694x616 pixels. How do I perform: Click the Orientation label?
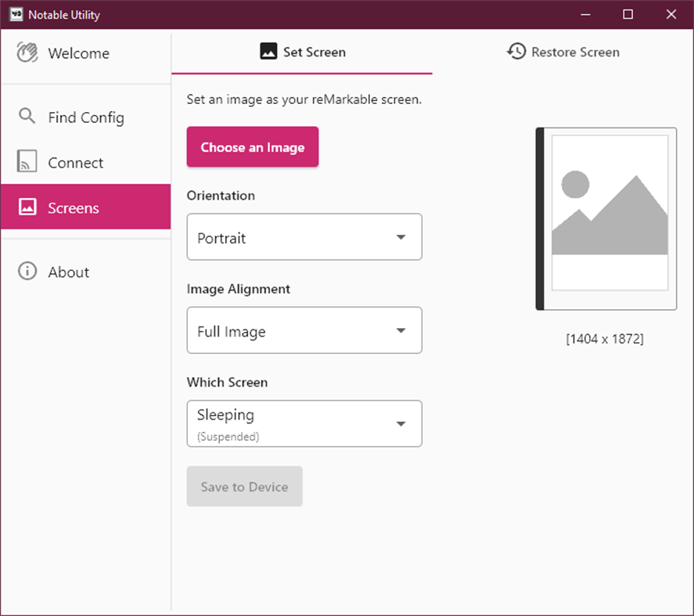(x=221, y=196)
